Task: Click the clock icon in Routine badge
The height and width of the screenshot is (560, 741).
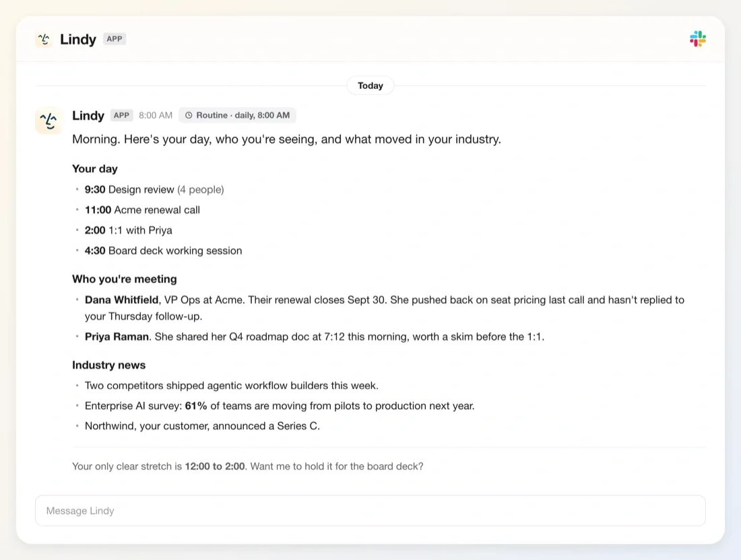Action: [x=189, y=115]
